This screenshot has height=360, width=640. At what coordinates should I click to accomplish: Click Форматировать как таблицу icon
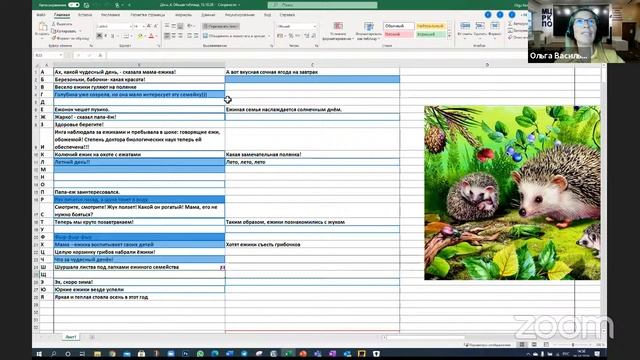click(369, 26)
